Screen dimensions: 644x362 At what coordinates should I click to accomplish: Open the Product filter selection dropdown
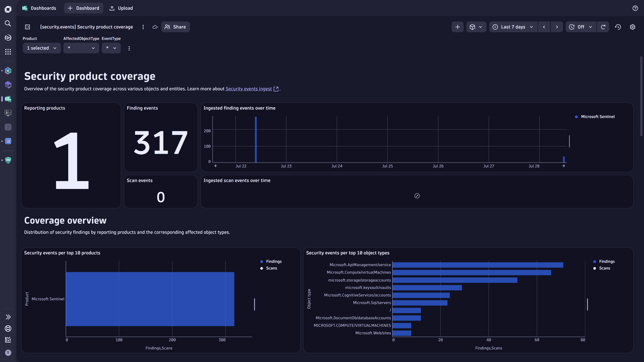tap(41, 48)
